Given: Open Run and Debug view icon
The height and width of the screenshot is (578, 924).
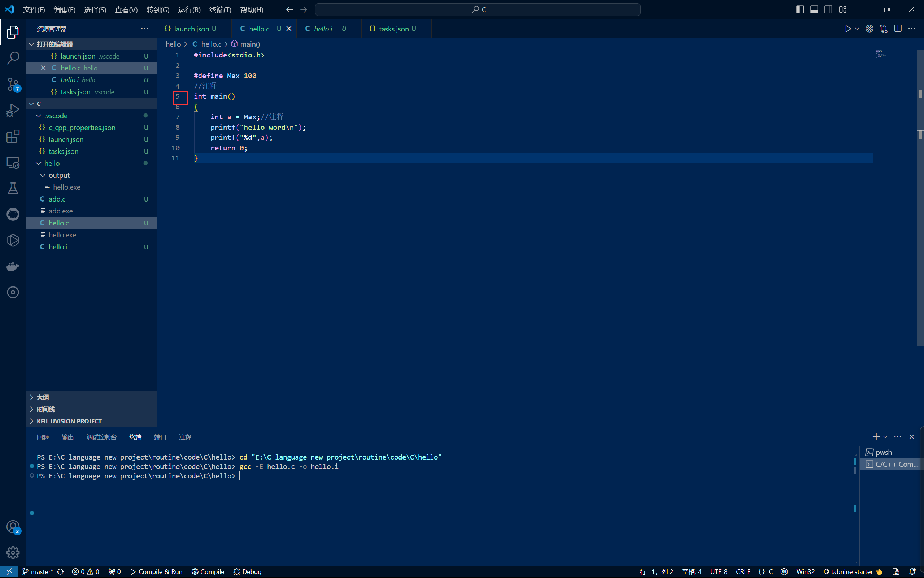Looking at the screenshot, I should click(13, 110).
